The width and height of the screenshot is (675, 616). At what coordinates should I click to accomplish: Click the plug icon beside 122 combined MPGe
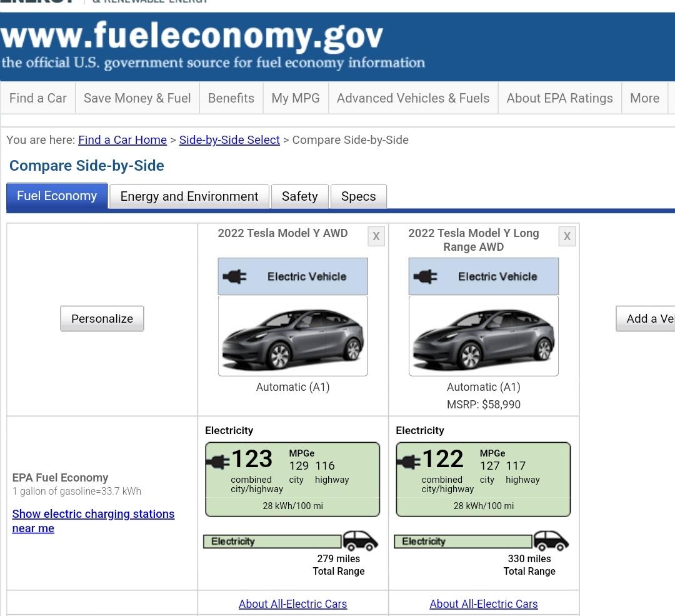409,462
